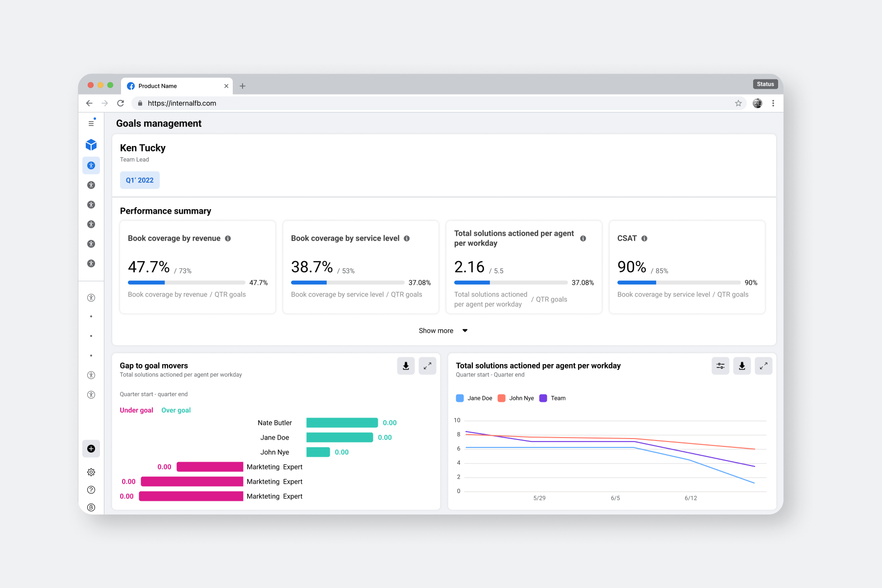
Task: Click the Book coverage by revenue progress bar
Action: (187, 283)
